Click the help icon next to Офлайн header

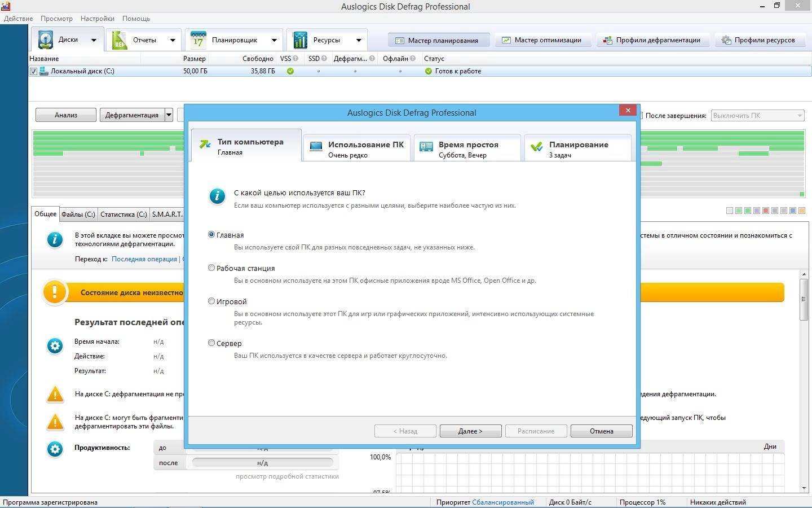click(413, 58)
